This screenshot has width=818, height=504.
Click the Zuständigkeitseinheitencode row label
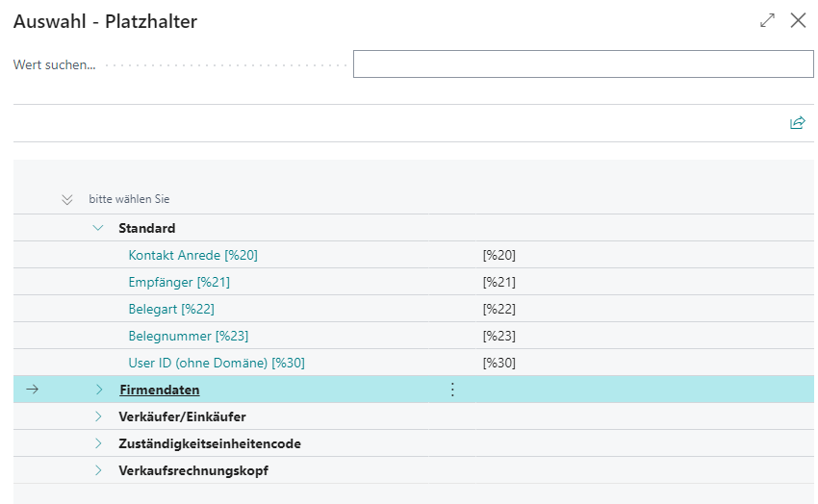click(x=210, y=444)
